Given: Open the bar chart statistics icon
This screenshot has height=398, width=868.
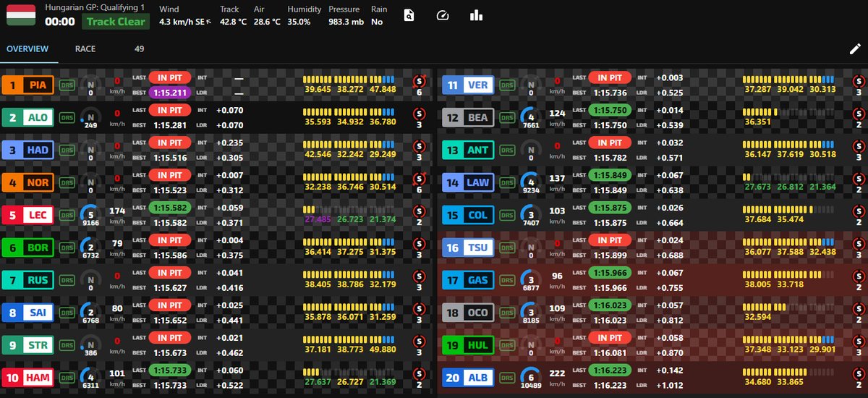Looking at the screenshot, I should (476, 15).
